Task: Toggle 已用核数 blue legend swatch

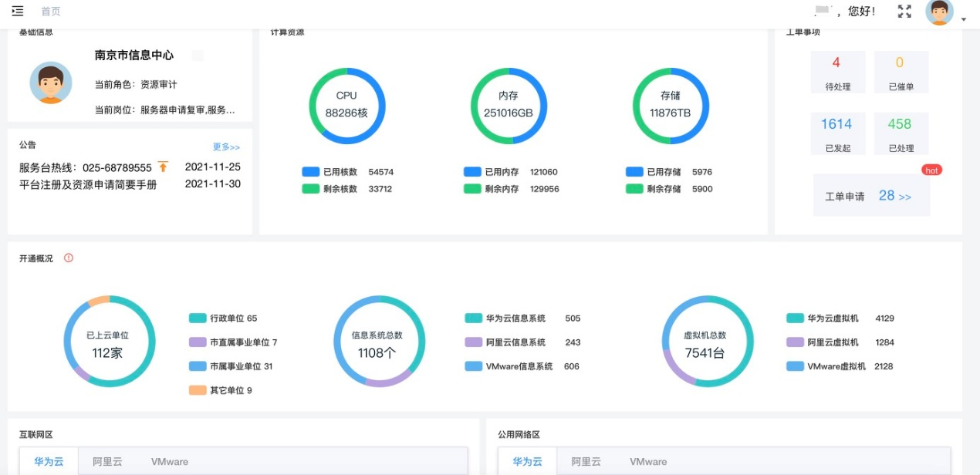Action: tap(310, 172)
